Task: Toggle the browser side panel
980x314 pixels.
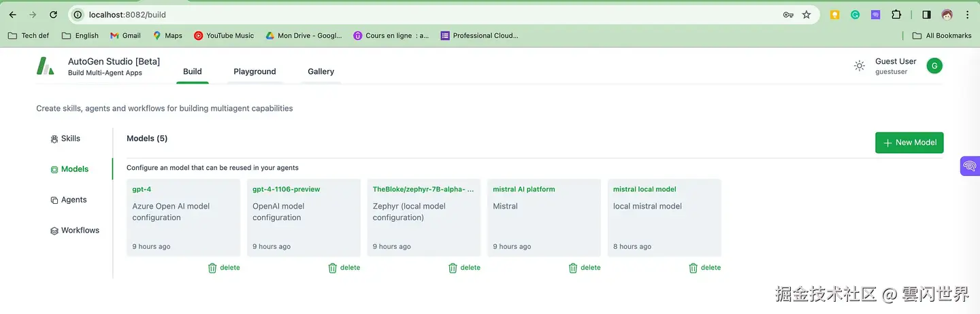Action: [x=926, y=14]
